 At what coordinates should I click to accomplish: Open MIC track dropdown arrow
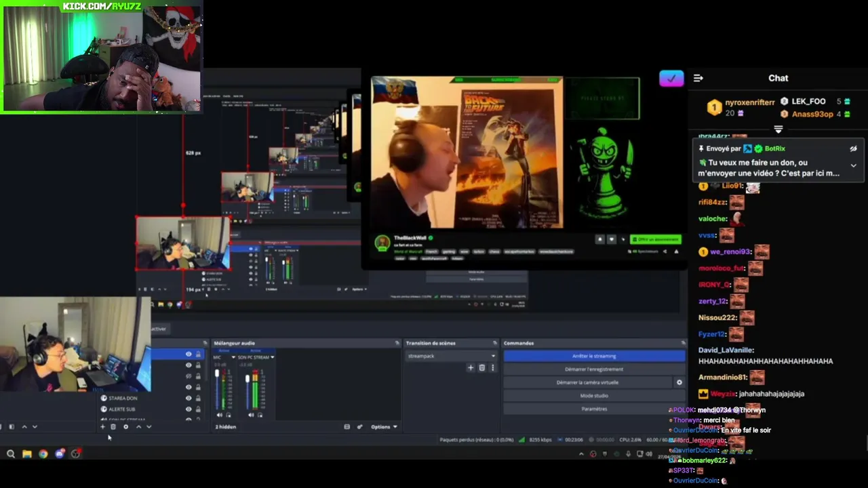[x=234, y=357]
